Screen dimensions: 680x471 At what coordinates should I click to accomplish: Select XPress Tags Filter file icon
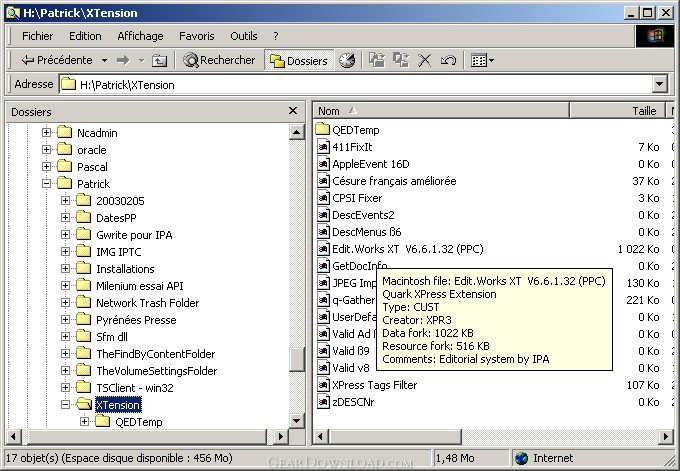323,385
